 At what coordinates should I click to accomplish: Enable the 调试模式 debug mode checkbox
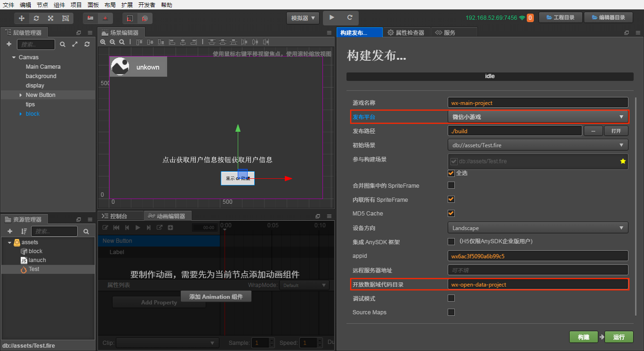click(451, 298)
